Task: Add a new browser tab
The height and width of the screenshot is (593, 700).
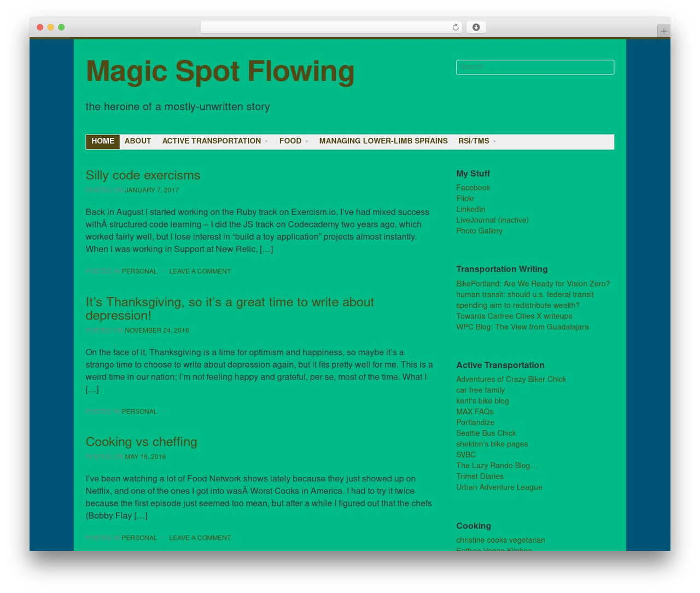Action: pos(663,31)
